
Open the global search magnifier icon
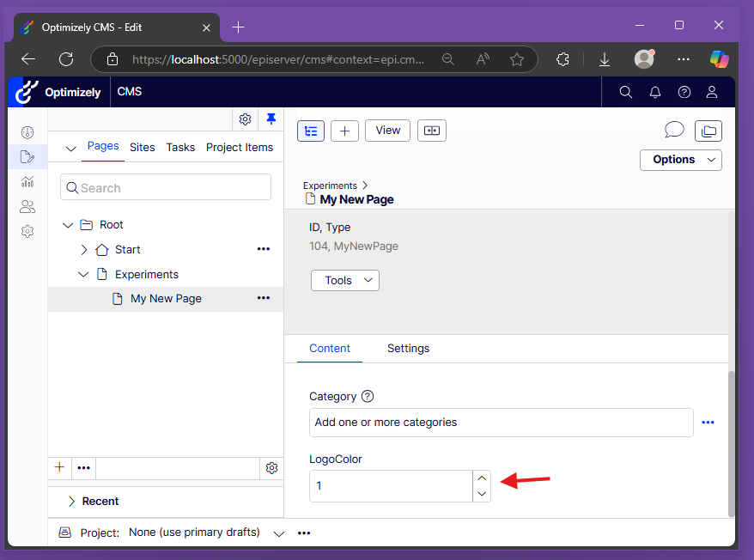tap(625, 92)
